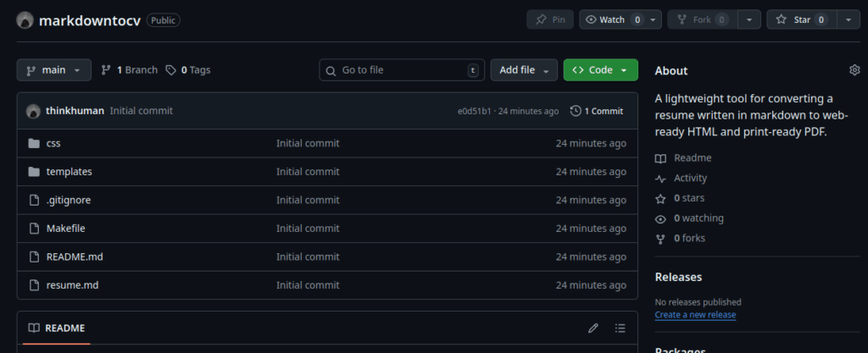Open the Star lists dropdown arrow

click(x=849, y=19)
